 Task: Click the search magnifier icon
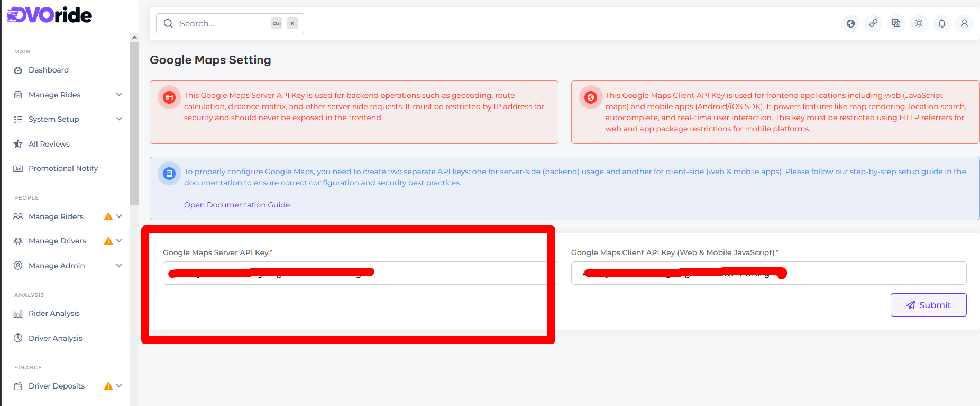(x=168, y=23)
